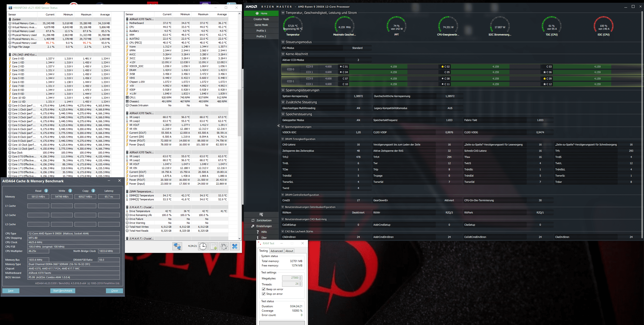Collapse the Steuerungsmodus section
Viewport: 644px width, 325px height.
coord(283,42)
